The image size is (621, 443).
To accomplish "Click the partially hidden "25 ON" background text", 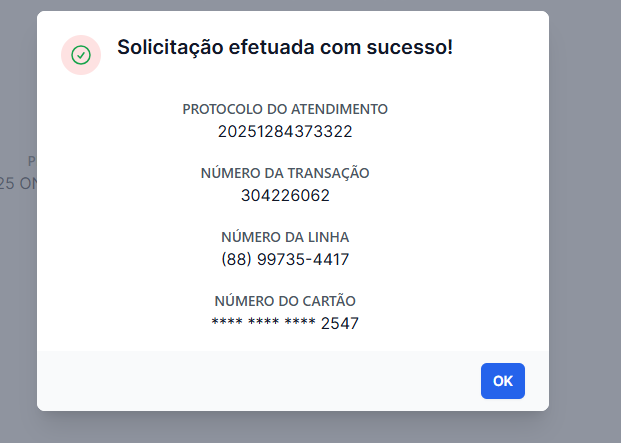I will point(18,183).
